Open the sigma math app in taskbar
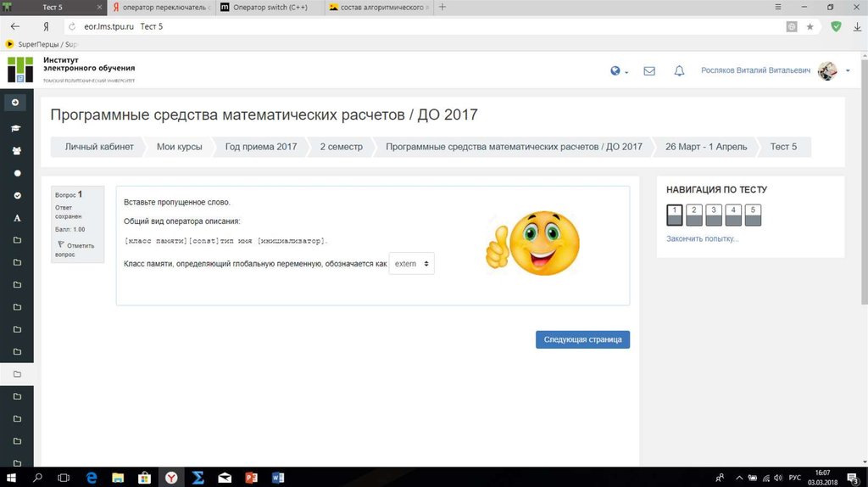Image resolution: width=868 pixels, height=487 pixels. [198, 477]
